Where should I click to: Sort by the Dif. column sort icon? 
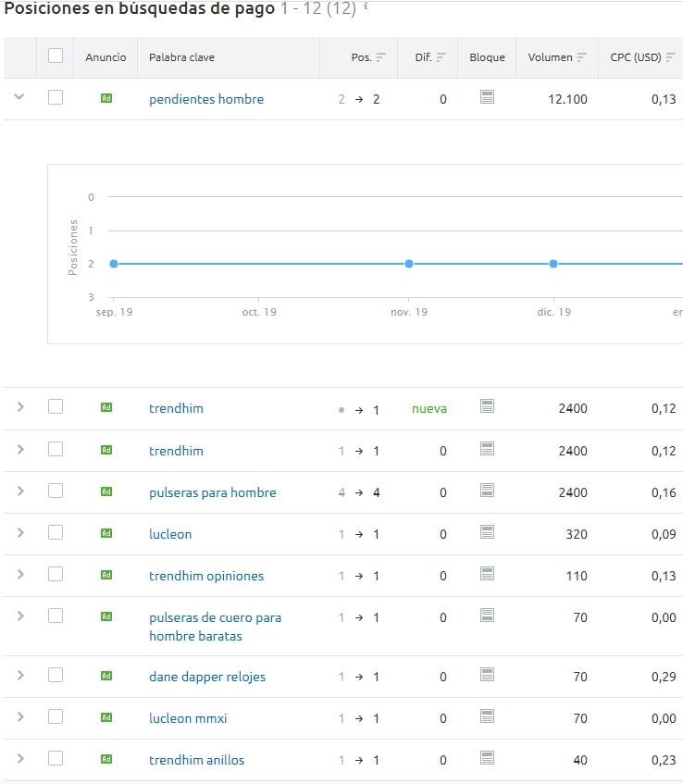click(x=441, y=57)
